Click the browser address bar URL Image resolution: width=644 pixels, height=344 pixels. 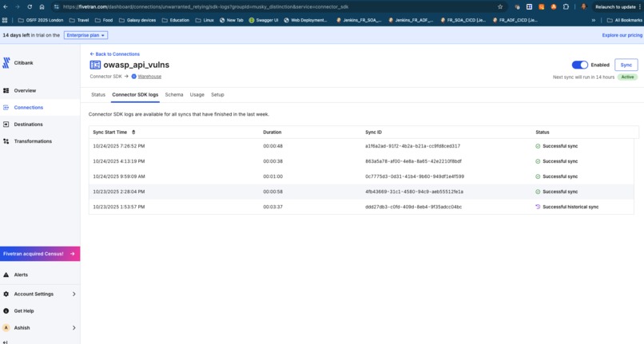coord(205,7)
